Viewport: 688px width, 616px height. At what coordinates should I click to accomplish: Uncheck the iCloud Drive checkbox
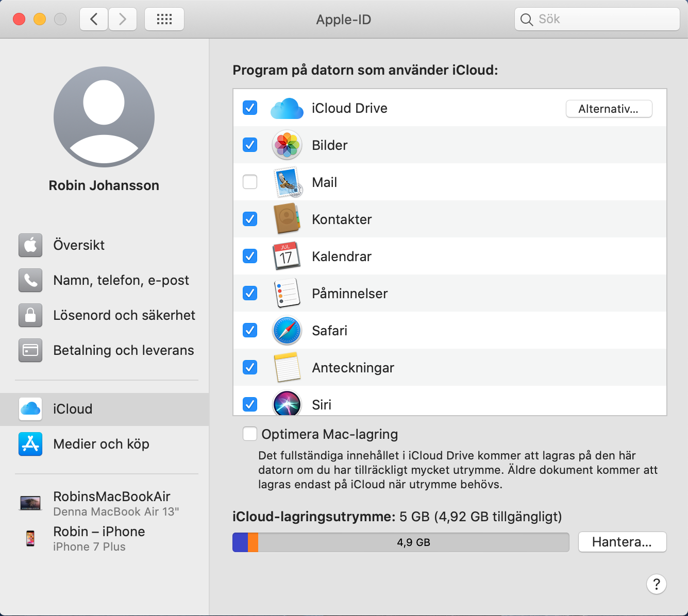coord(250,108)
